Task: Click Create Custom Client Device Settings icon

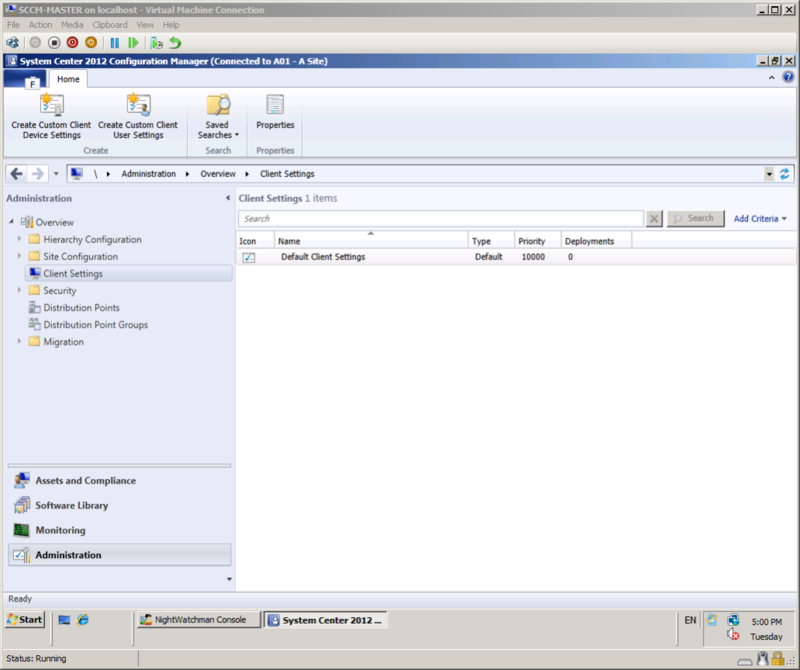Action: click(51, 105)
